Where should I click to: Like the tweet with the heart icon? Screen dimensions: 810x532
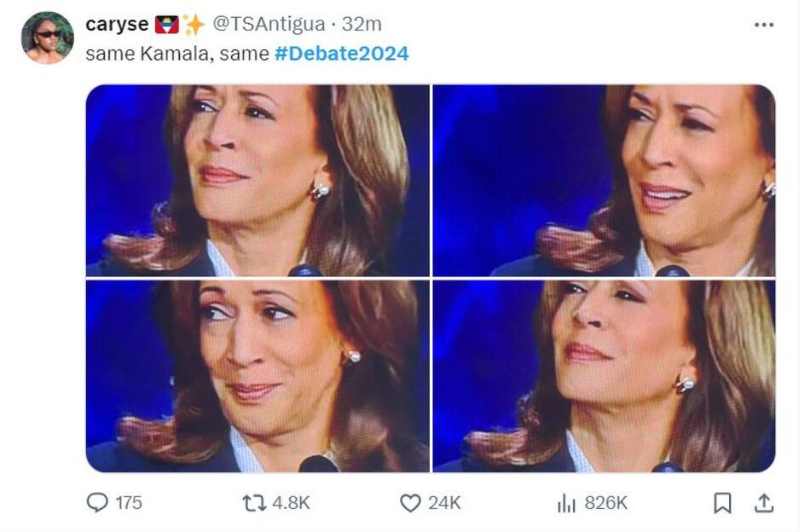(410, 504)
